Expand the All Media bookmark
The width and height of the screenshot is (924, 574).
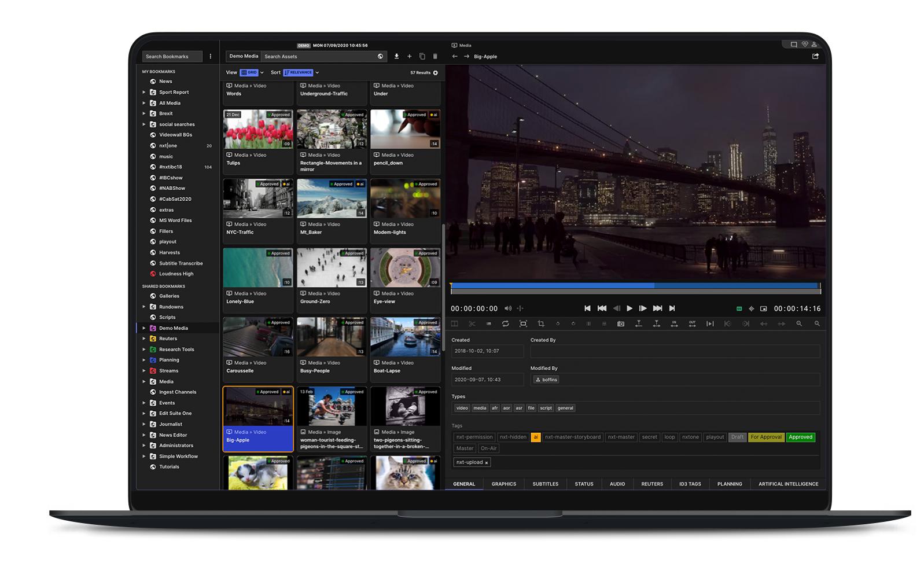(144, 103)
